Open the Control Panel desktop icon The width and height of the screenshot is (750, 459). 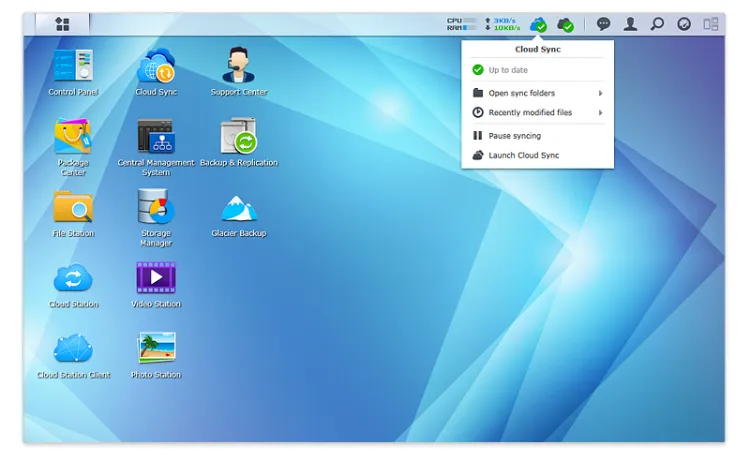coord(73,67)
